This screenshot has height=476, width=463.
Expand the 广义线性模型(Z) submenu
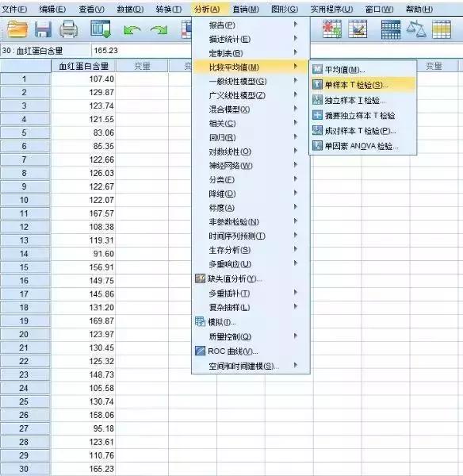tap(251, 95)
